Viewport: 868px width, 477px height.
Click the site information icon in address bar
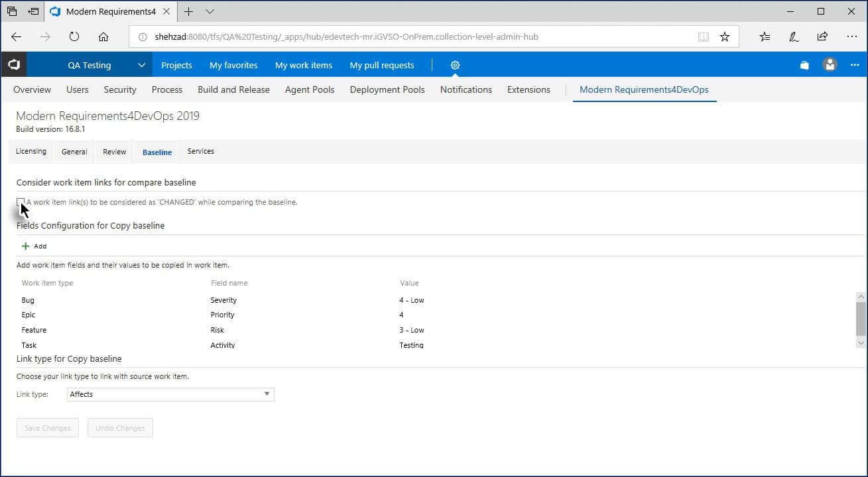pyautogui.click(x=143, y=37)
